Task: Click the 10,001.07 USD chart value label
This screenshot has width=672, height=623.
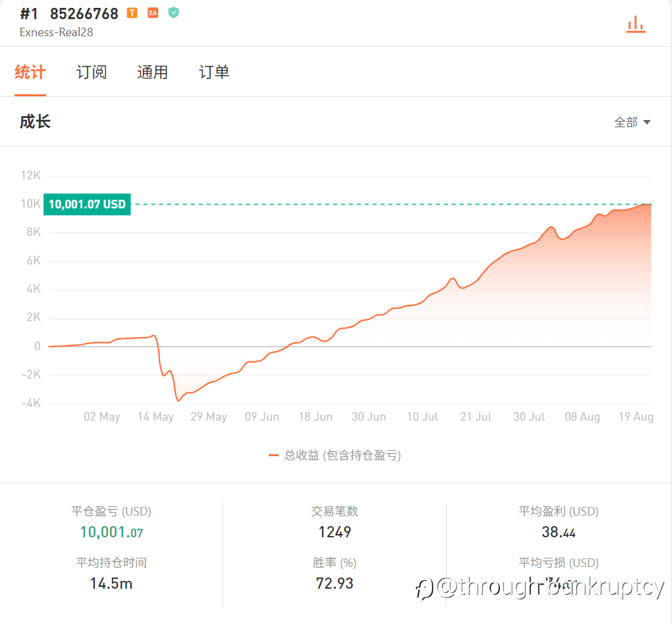Action: coord(87,204)
